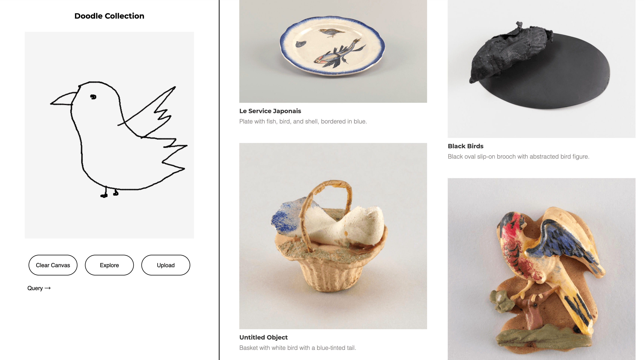This screenshot has width=644, height=360.
Task: Open the colorful painted bird figurine image
Action: pyautogui.click(x=542, y=269)
